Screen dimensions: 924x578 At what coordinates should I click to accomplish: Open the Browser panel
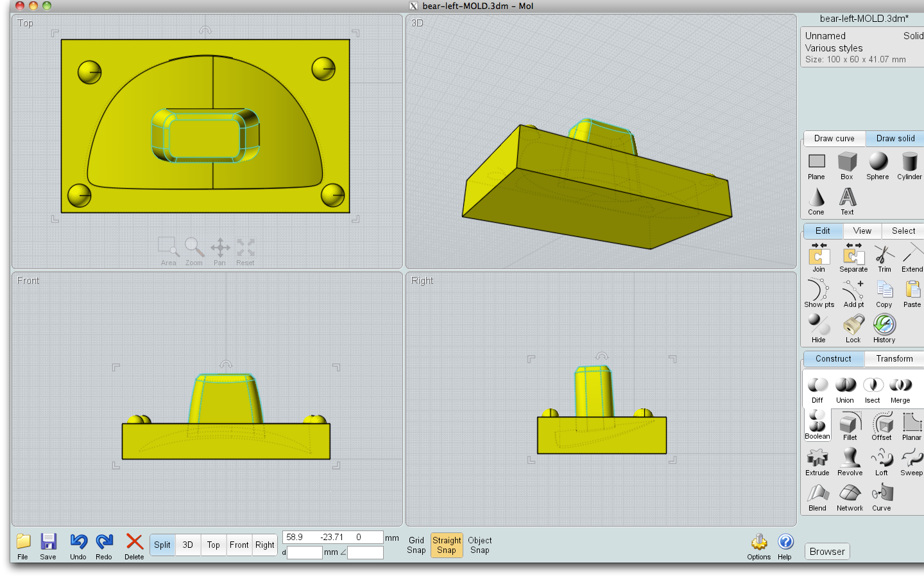coord(827,551)
